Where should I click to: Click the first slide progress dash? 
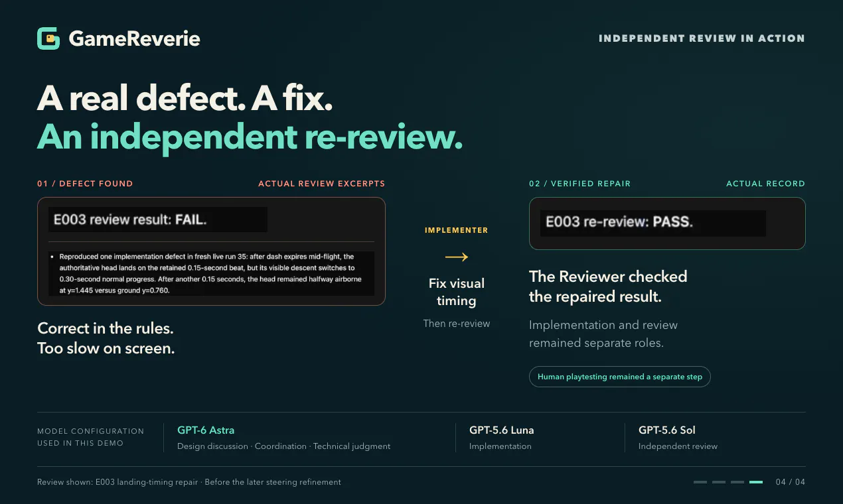tap(700, 482)
